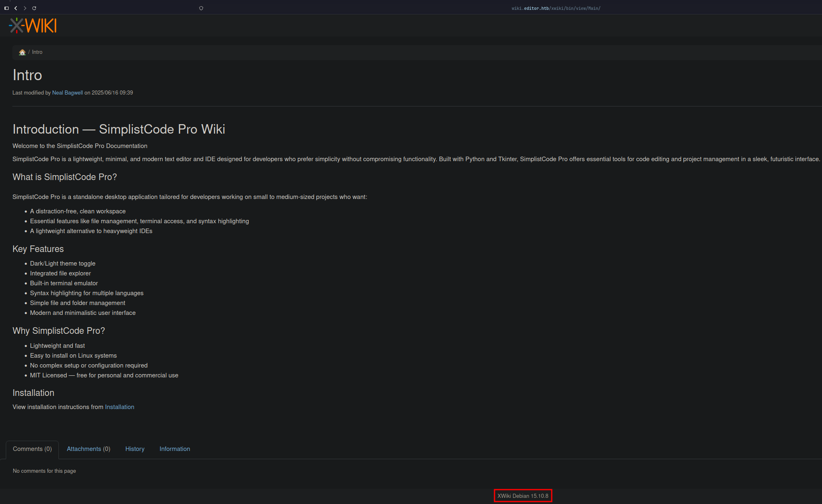Click the Intro breadcrumb entry
Screen dimensions: 822x504
click(x=37, y=52)
